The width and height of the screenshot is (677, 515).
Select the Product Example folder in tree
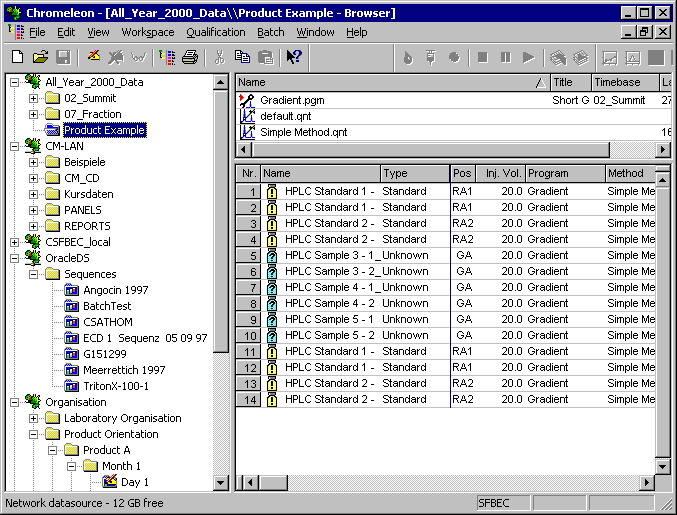click(x=104, y=130)
